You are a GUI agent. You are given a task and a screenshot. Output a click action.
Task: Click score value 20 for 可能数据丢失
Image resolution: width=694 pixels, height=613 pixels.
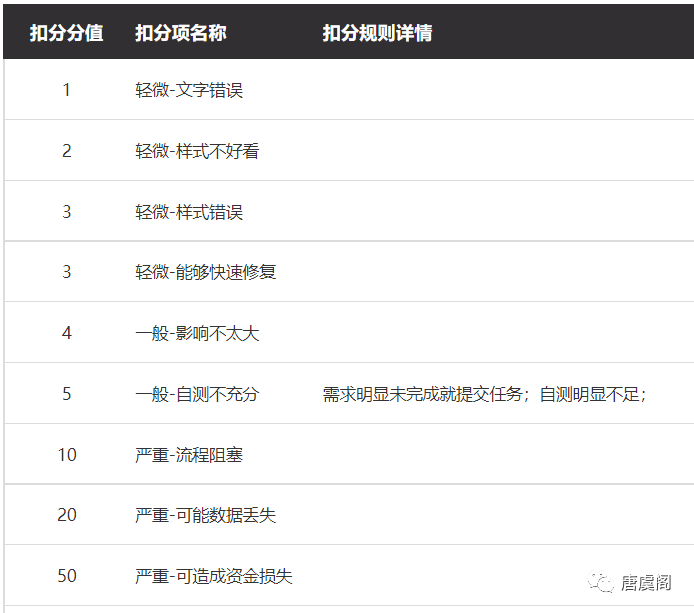click(x=67, y=515)
